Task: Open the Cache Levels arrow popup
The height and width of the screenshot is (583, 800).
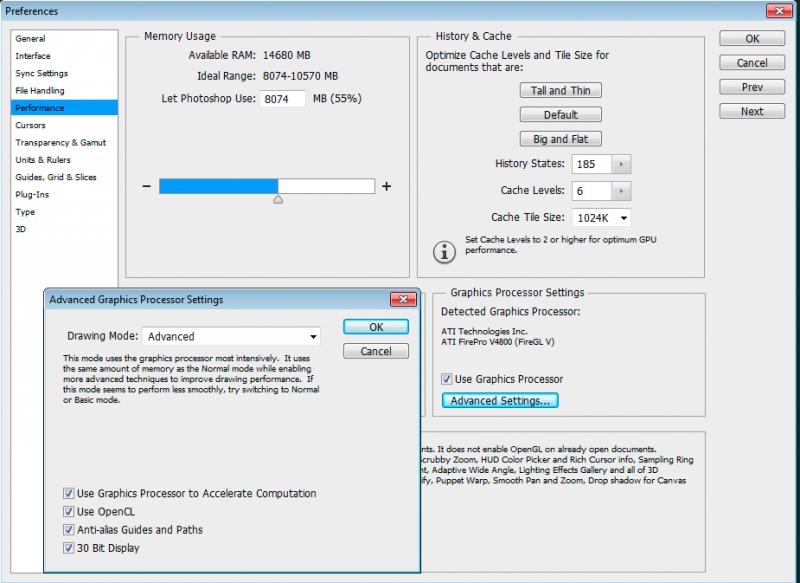Action: pyautogui.click(x=621, y=191)
